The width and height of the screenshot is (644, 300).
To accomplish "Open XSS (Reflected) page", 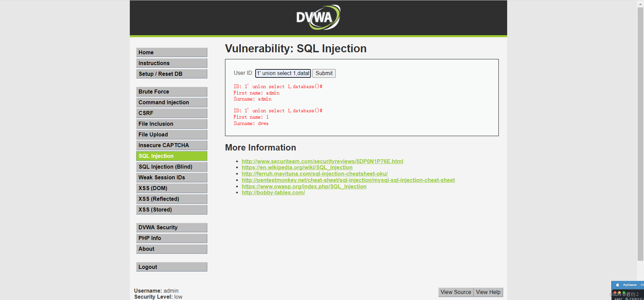I will pos(172,199).
